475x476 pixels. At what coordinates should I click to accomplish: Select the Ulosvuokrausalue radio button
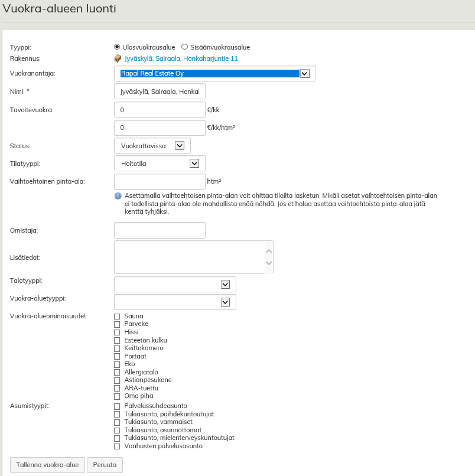pos(117,47)
